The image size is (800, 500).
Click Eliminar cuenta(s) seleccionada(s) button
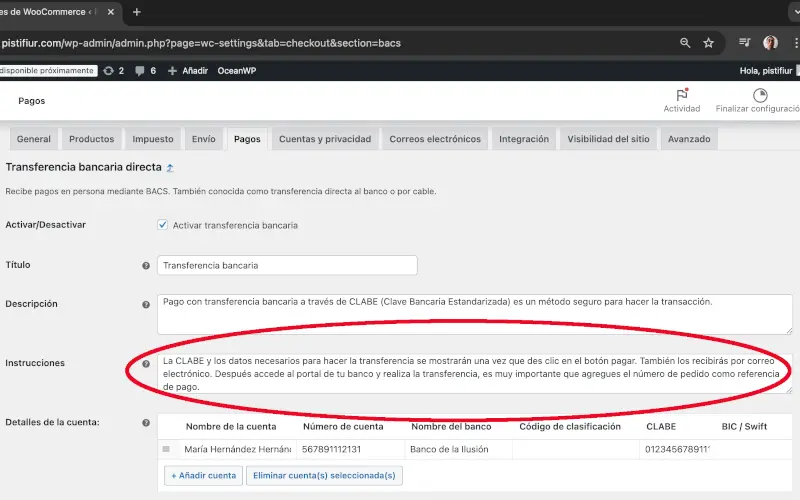coord(324,476)
